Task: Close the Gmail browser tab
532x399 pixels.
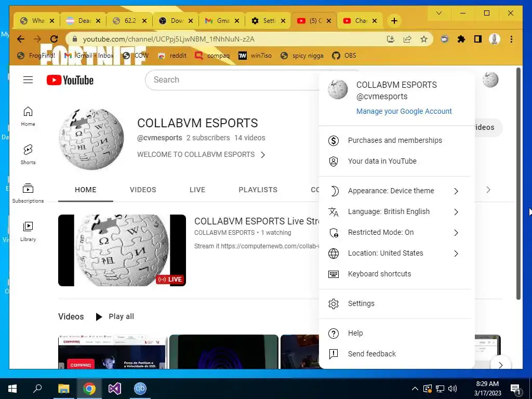Action: click(237, 21)
